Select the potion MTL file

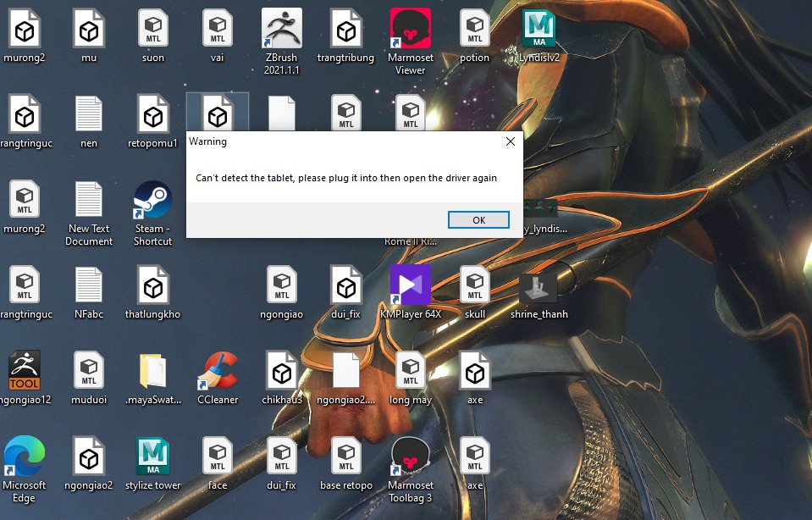click(x=475, y=30)
